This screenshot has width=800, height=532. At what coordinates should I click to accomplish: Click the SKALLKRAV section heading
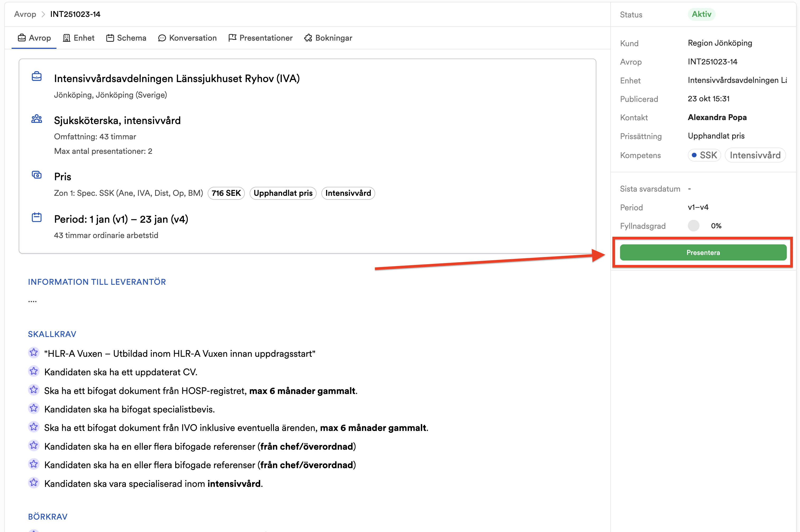coord(52,335)
